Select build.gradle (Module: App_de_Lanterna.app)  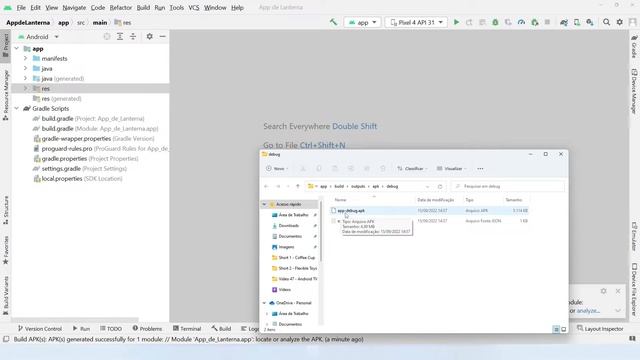click(x=96, y=129)
